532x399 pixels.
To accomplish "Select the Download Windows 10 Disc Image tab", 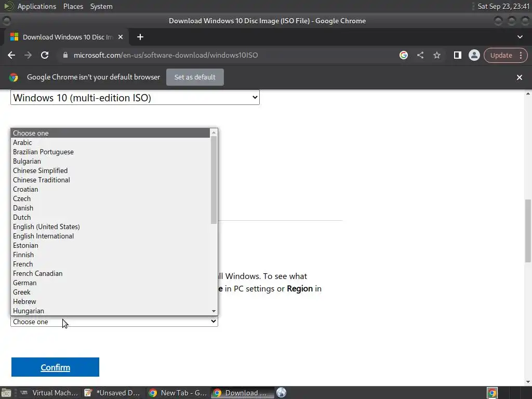I will click(66, 37).
